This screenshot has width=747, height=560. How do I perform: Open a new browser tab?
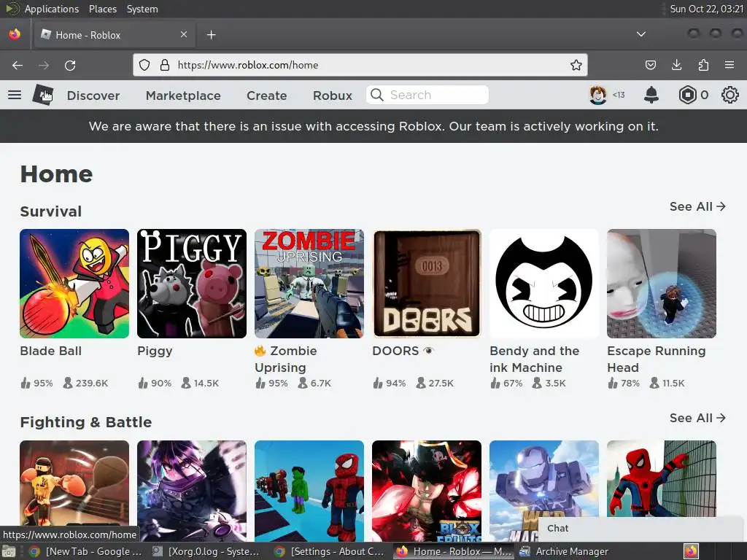click(211, 35)
